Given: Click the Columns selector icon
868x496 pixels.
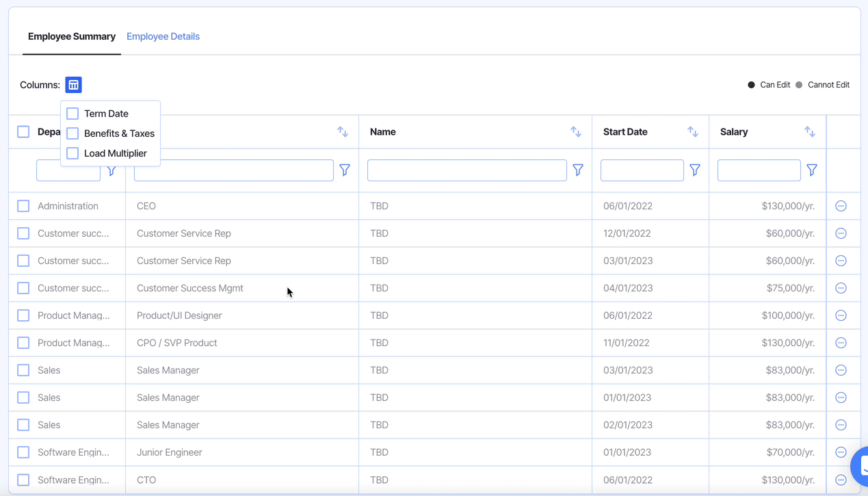Looking at the screenshot, I should click(73, 85).
